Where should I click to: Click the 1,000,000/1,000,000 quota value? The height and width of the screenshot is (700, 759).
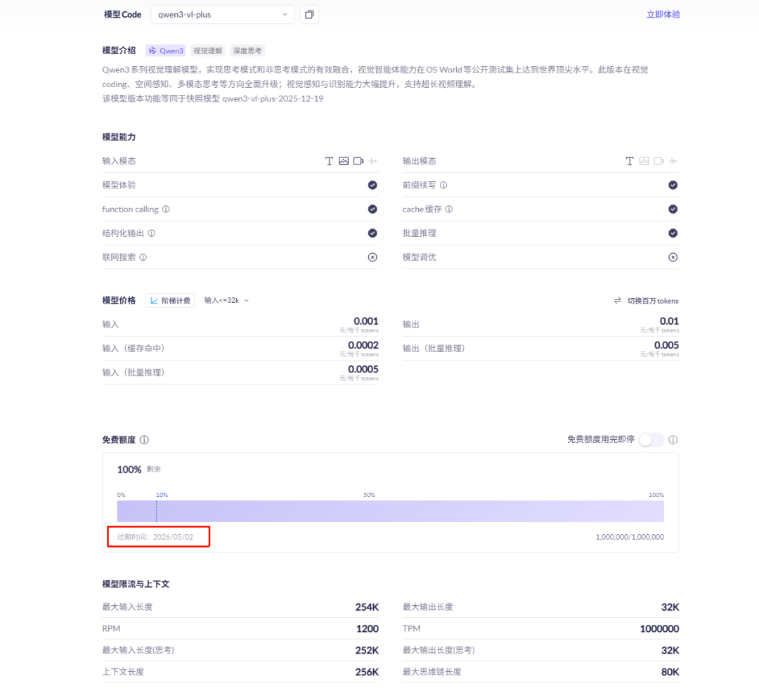coord(630,537)
